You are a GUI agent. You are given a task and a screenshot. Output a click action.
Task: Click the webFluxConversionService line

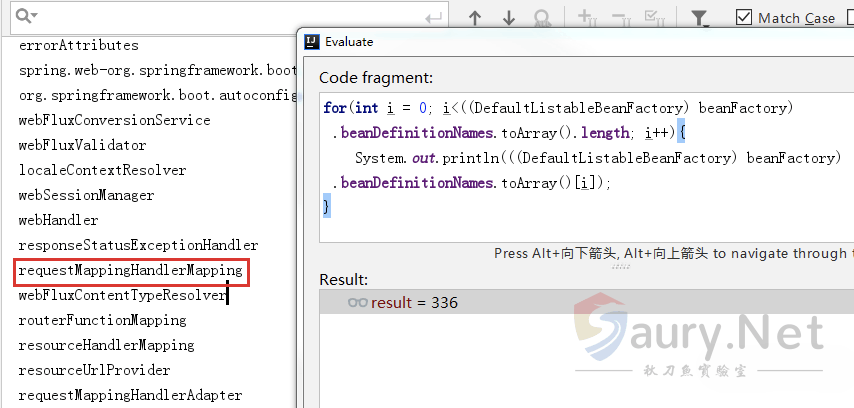click(114, 120)
